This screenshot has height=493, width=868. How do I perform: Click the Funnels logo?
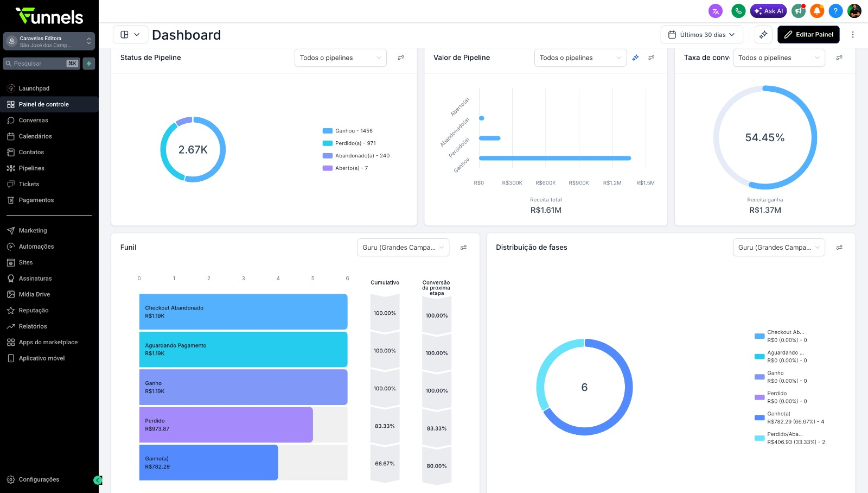49,16
